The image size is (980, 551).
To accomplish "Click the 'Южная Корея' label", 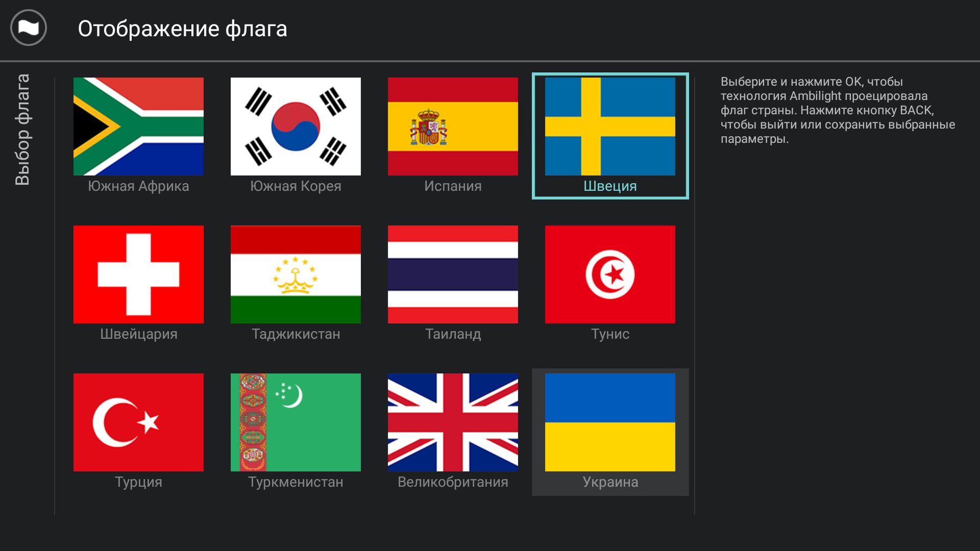I will tap(296, 186).
